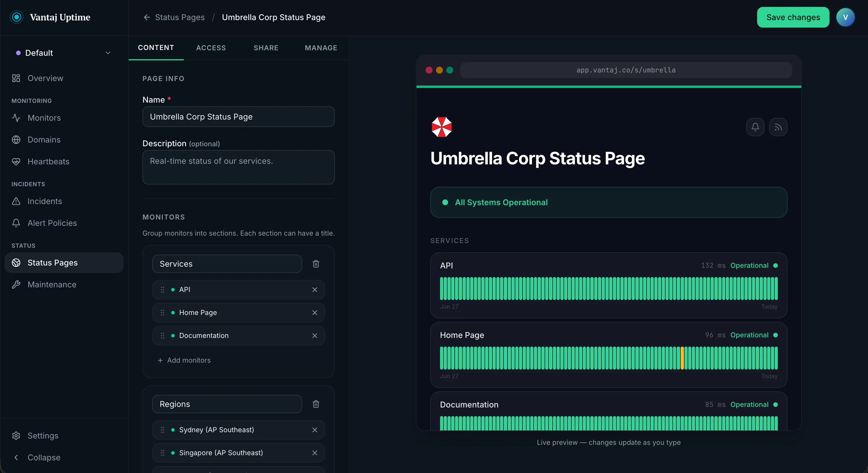Click the Name input field
The width and height of the screenshot is (868, 473).
coord(239,117)
